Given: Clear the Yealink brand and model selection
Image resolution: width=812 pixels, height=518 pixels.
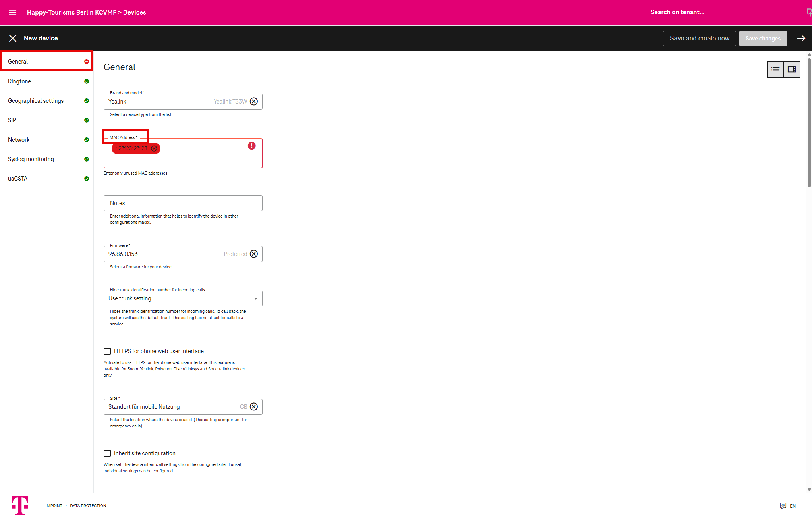Looking at the screenshot, I should (254, 102).
